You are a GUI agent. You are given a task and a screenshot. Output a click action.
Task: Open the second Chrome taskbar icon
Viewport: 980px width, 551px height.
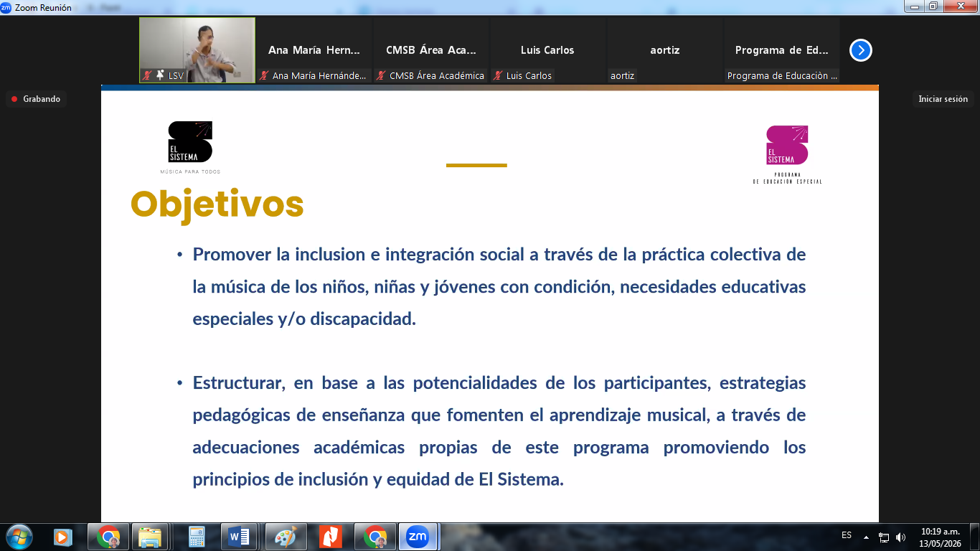click(375, 537)
